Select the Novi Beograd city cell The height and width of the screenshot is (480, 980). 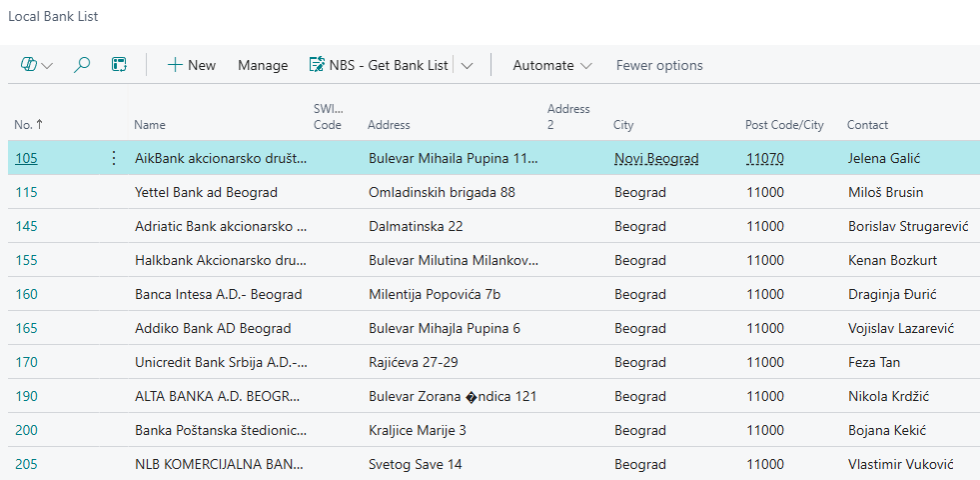(x=656, y=158)
